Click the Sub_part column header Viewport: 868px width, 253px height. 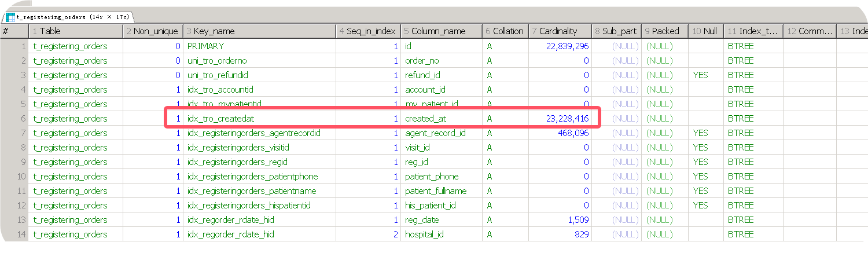pos(616,31)
